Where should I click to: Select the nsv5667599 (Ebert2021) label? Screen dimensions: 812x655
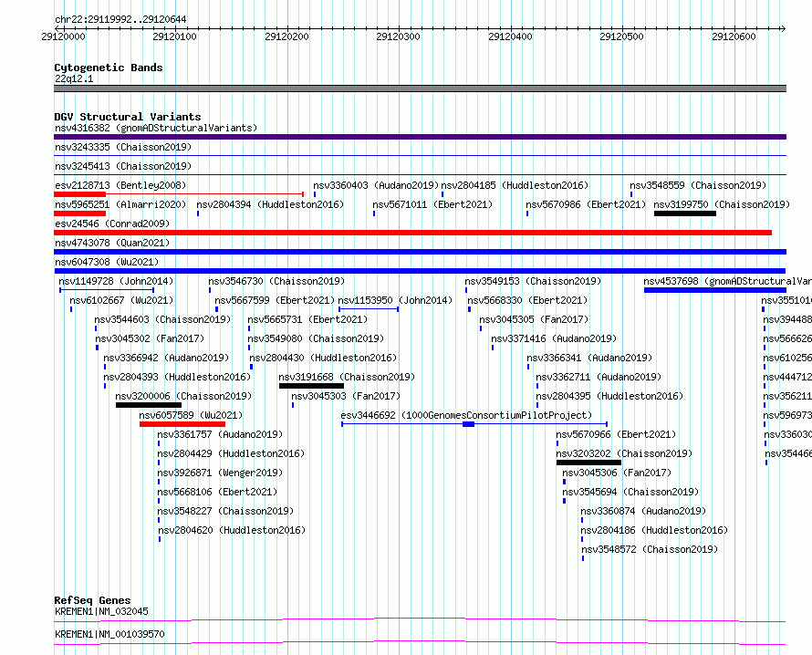pos(275,300)
